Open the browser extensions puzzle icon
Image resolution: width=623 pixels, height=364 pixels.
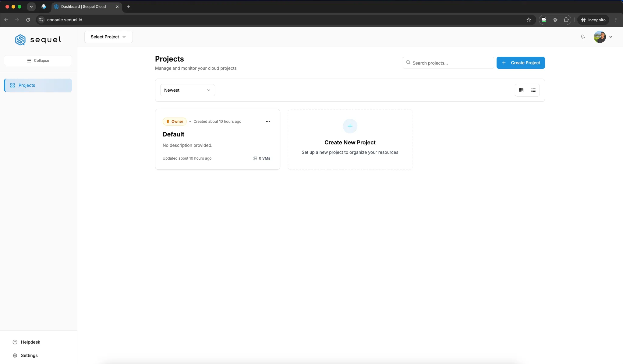coord(566,20)
